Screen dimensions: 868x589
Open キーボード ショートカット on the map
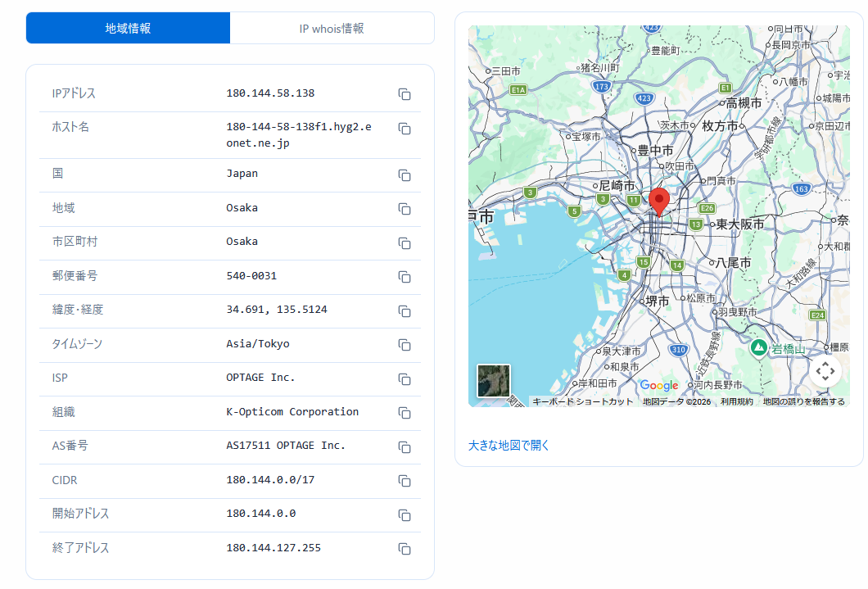tap(582, 402)
